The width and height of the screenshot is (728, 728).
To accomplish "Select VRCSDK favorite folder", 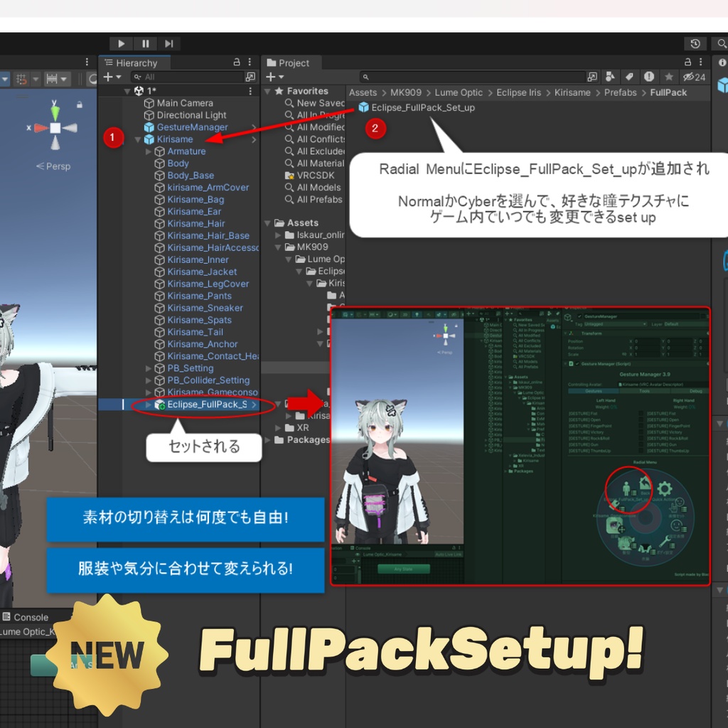I will 309,176.
